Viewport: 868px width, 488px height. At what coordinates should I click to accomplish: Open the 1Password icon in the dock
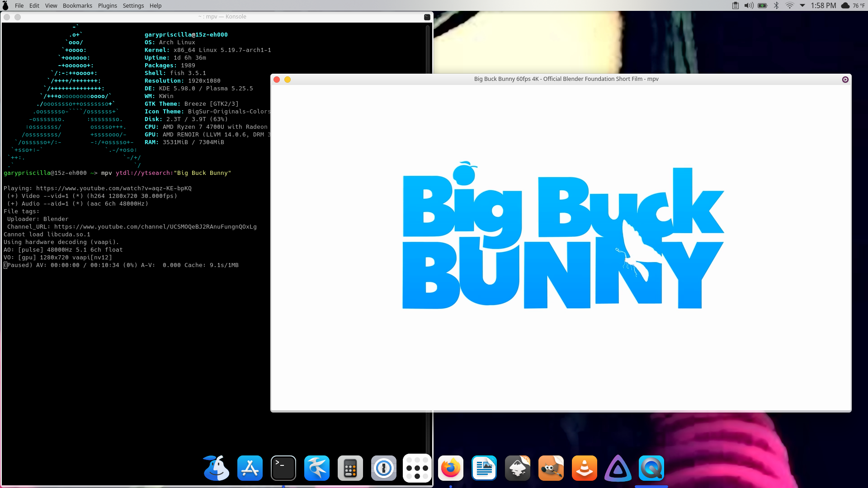click(384, 468)
